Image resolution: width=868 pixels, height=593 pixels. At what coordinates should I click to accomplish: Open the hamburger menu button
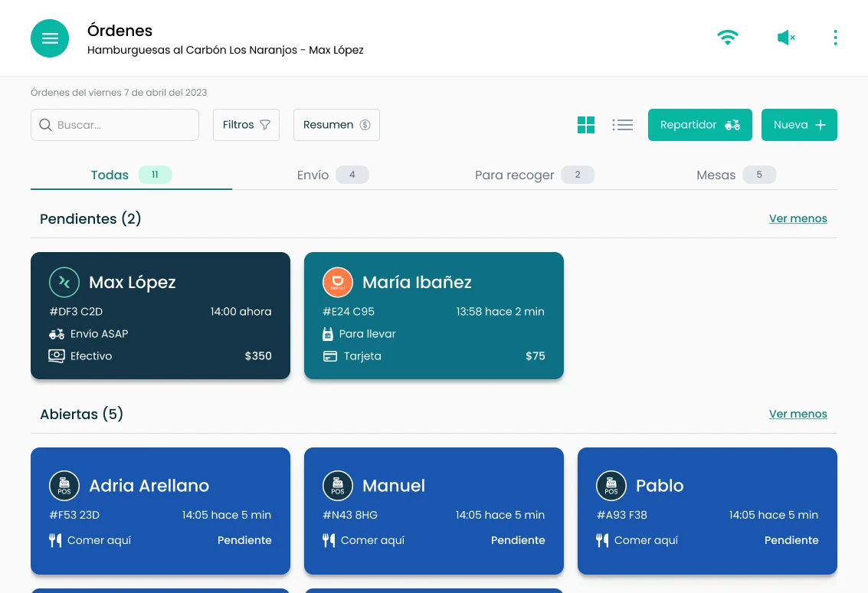[x=50, y=38]
